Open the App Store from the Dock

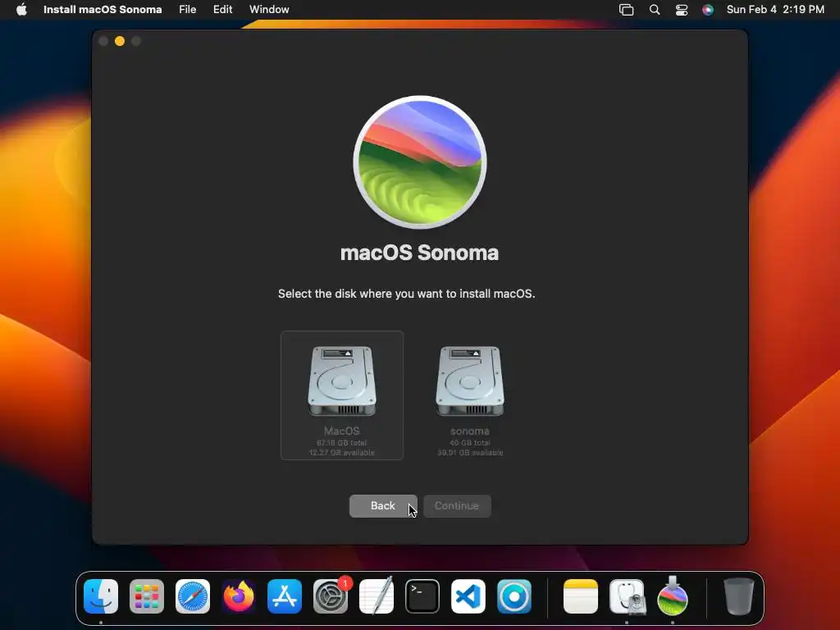(x=285, y=596)
